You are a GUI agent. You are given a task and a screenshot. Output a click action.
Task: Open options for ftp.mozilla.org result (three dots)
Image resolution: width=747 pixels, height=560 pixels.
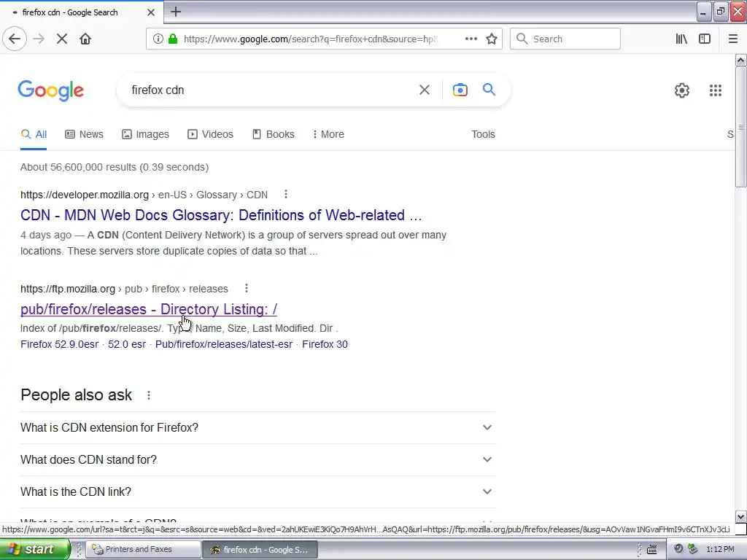[247, 288]
